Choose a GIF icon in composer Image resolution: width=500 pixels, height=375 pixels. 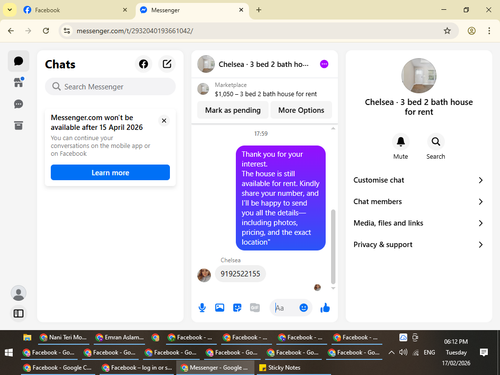(255, 307)
